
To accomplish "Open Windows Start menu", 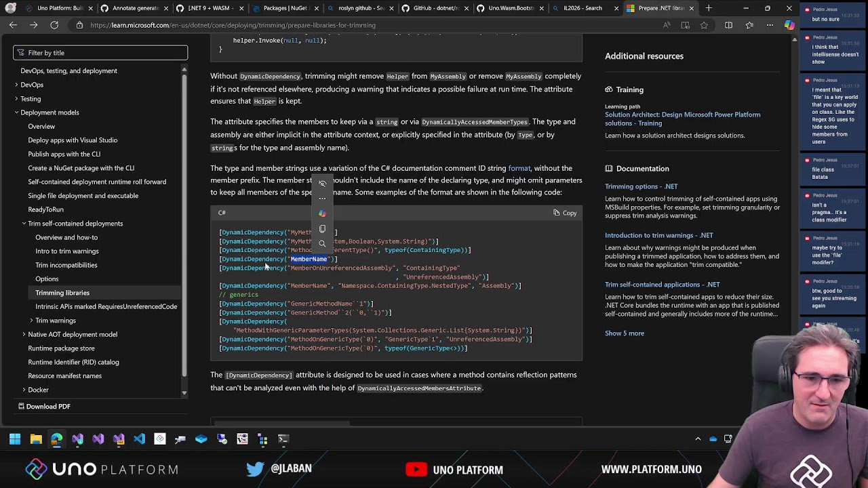I will [15, 439].
